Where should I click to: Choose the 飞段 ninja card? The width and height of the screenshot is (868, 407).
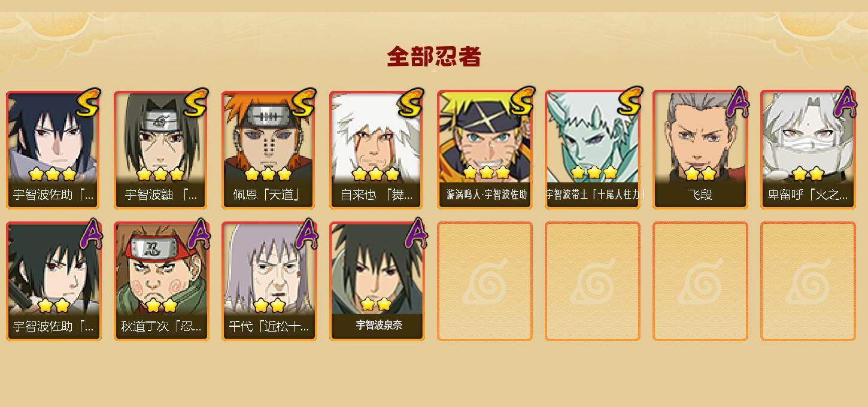(700, 150)
